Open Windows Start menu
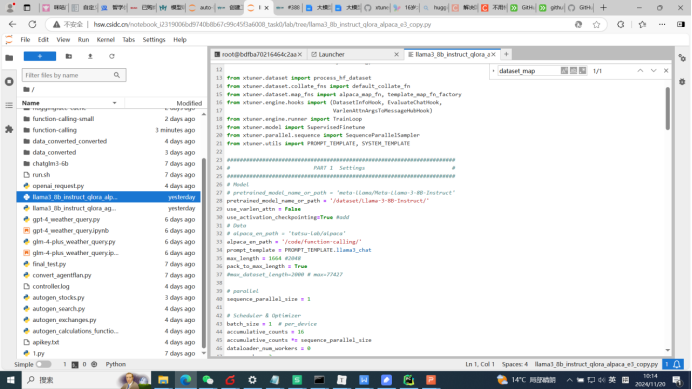 pyautogui.click(x=10, y=380)
